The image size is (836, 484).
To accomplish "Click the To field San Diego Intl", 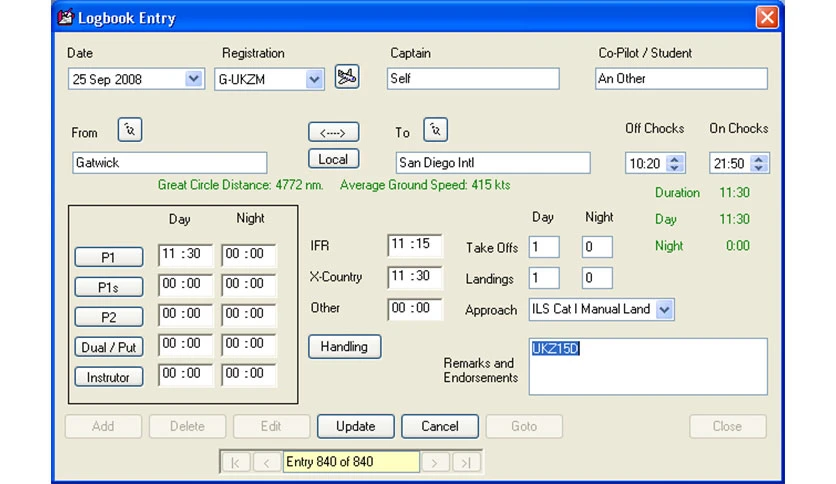I will coord(493,163).
